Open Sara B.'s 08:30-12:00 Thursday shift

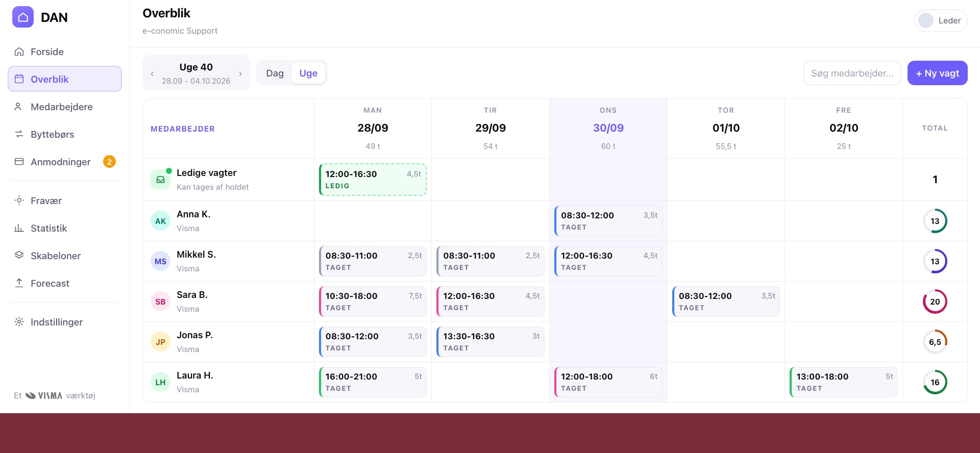coord(726,301)
